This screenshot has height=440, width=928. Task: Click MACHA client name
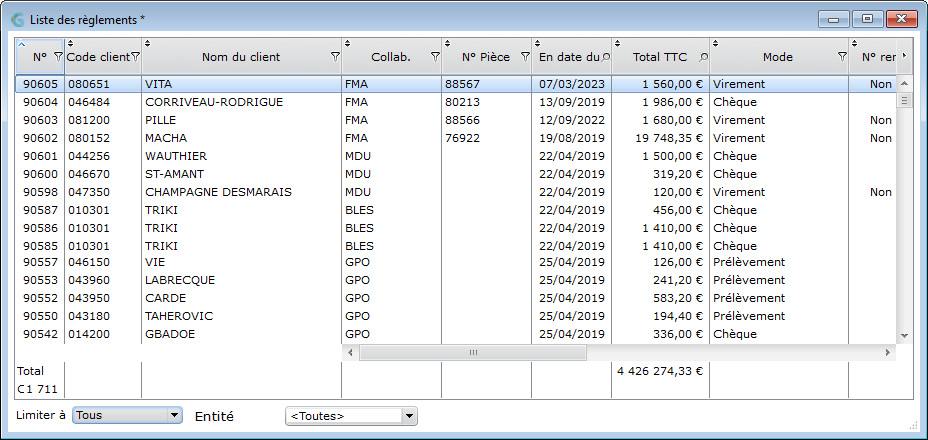[x=166, y=138]
